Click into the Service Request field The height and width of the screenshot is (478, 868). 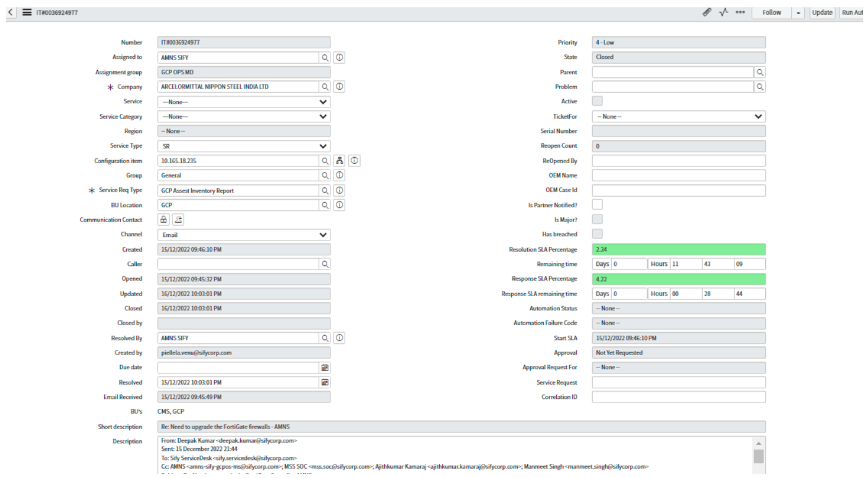click(x=679, y=382)
